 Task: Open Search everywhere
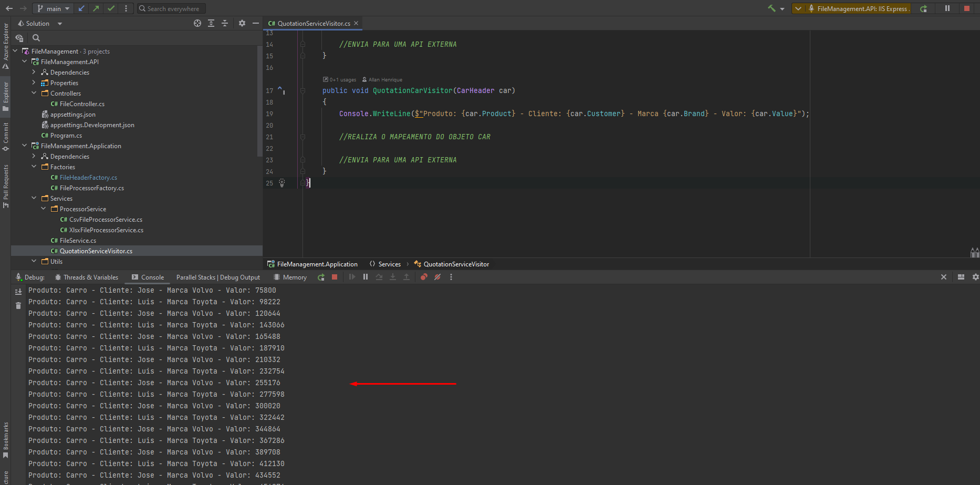pyautogui.click(x=171, y=8)
